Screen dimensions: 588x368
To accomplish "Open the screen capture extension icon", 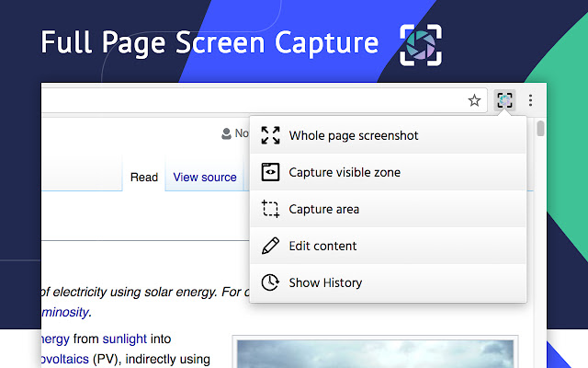I will click(504, 100).
